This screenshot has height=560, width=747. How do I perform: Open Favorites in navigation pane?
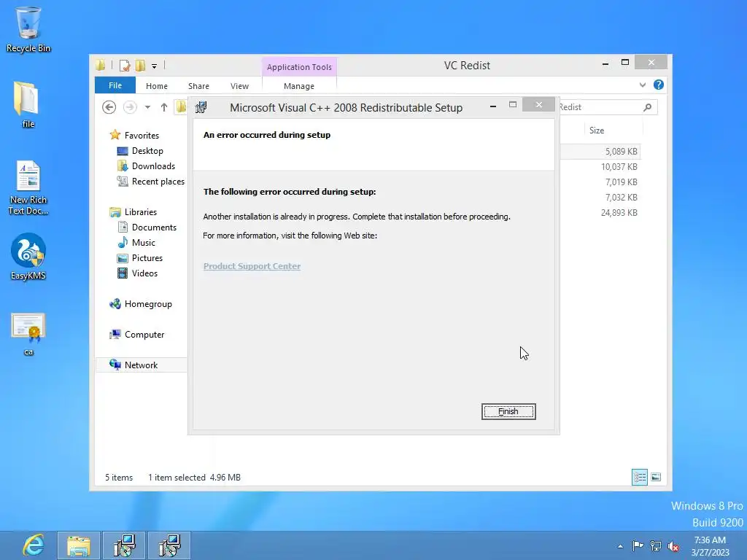click(141, 135)
